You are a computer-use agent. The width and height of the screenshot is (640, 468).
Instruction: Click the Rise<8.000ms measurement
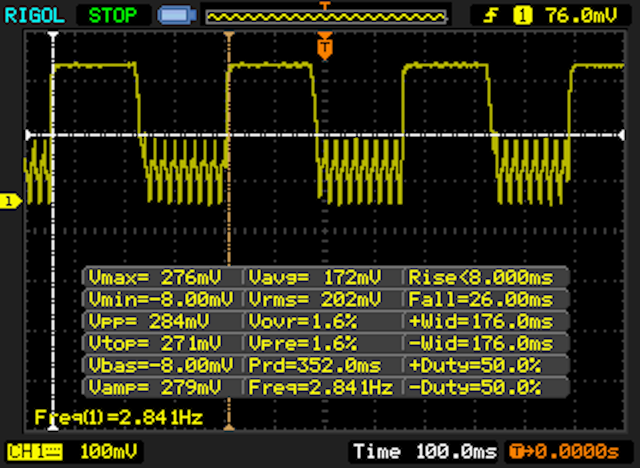[481, 277]
